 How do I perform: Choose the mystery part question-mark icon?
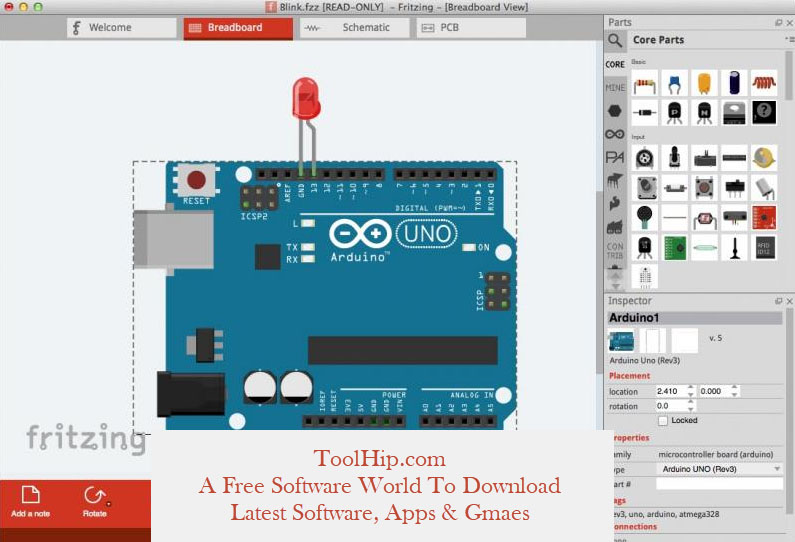click(x=764, y=112)
